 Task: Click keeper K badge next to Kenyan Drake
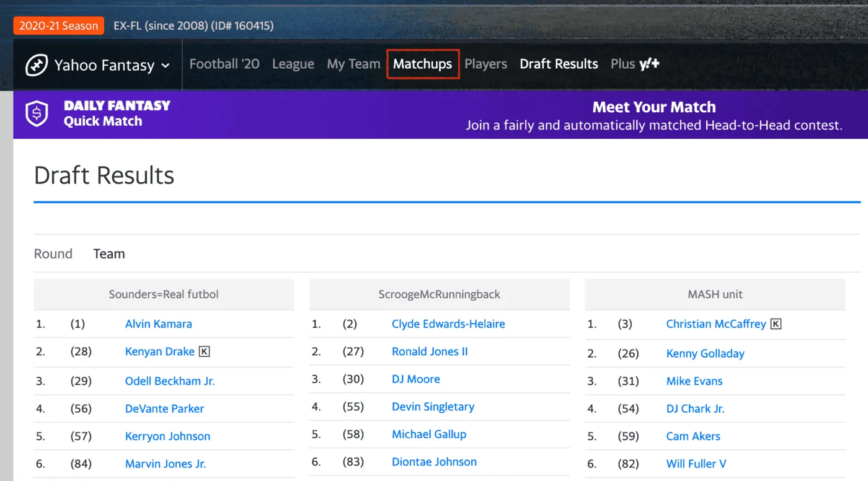(x=205, y=351)
